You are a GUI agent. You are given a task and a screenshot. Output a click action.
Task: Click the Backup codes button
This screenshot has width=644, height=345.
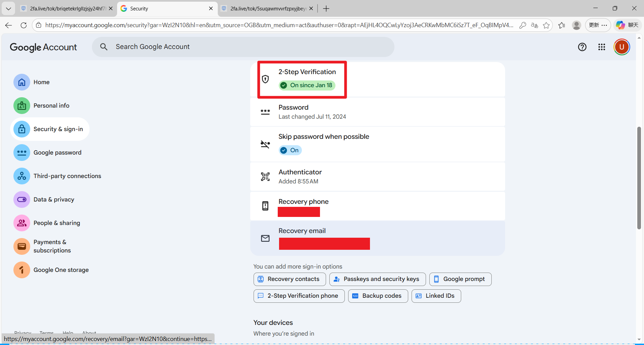(378, 296)
